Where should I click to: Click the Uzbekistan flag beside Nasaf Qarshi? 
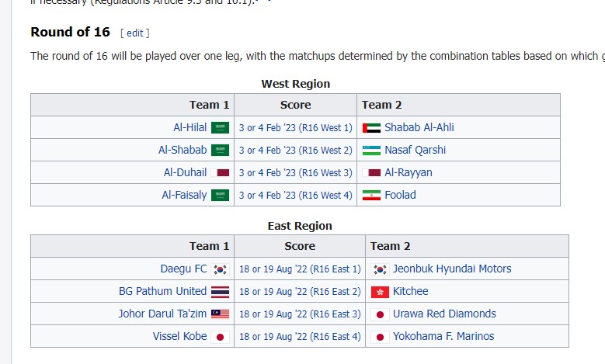tap(371, 151)
